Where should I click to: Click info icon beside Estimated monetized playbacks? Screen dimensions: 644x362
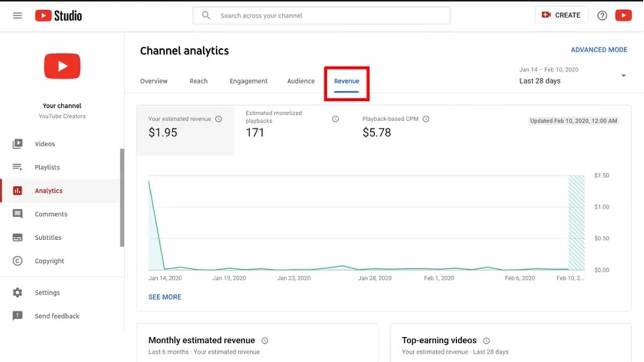[335, 119]
